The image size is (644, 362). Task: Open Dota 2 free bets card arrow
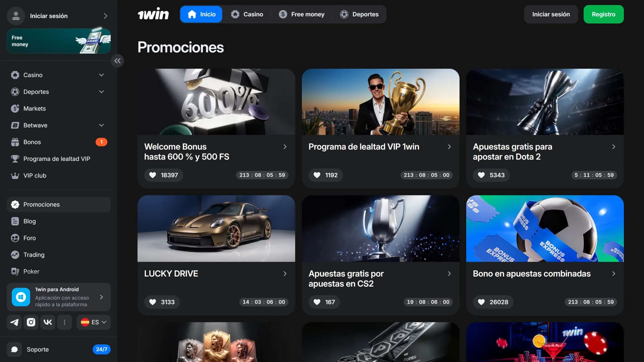click(x=613, y=146)
